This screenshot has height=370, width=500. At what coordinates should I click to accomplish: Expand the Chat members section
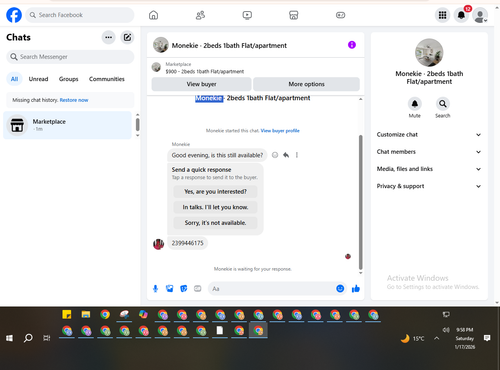(x=429, y=152)
